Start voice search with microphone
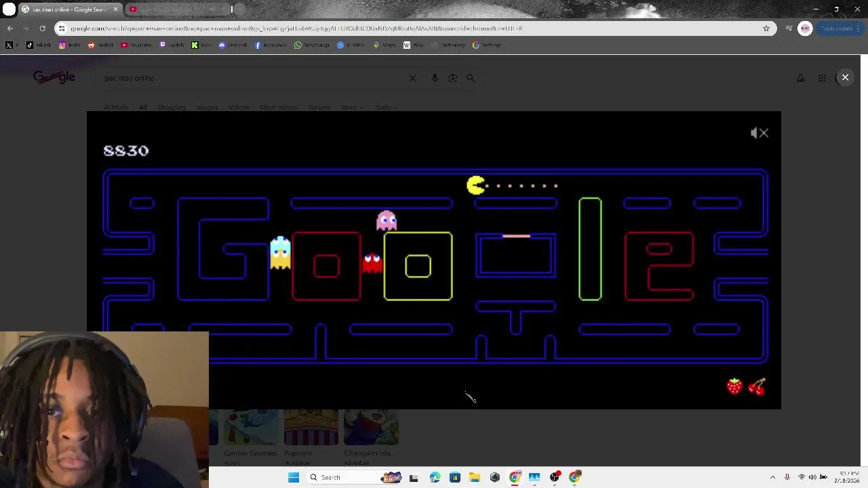 (435, 78)
